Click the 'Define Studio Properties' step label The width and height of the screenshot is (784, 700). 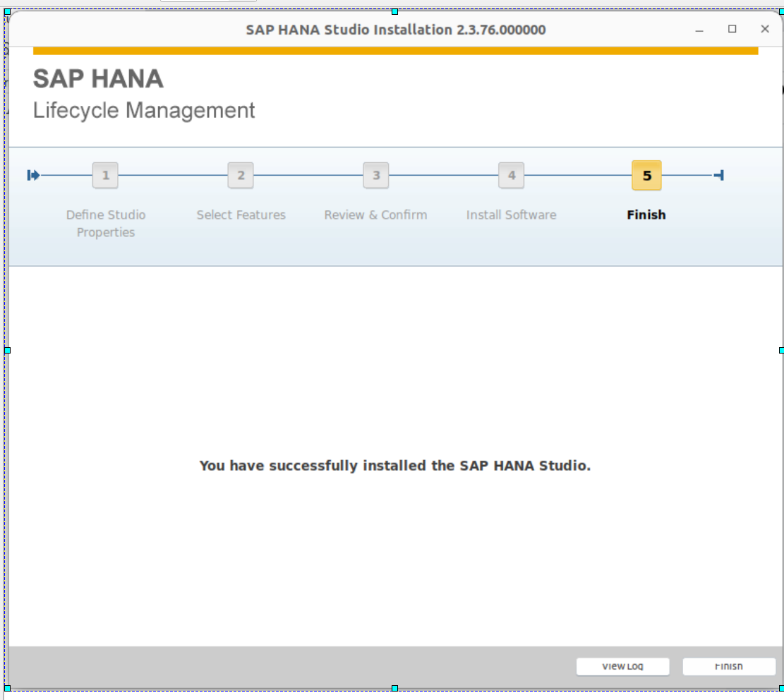(106, 224)
